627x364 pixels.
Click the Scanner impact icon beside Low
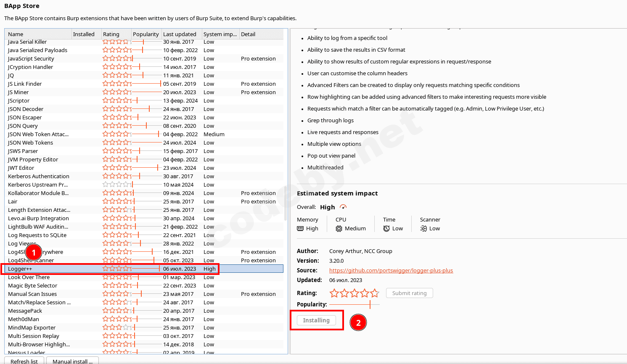coord(423,229)
